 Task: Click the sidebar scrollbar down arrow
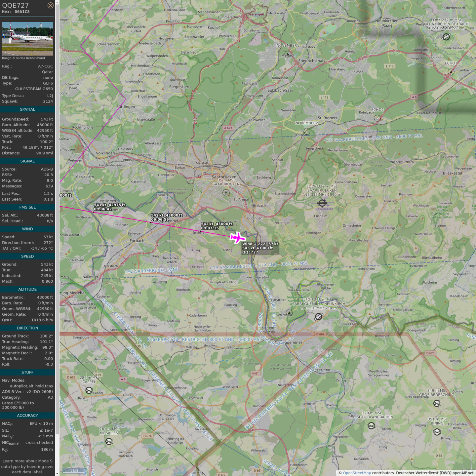[x=57, y=473]
